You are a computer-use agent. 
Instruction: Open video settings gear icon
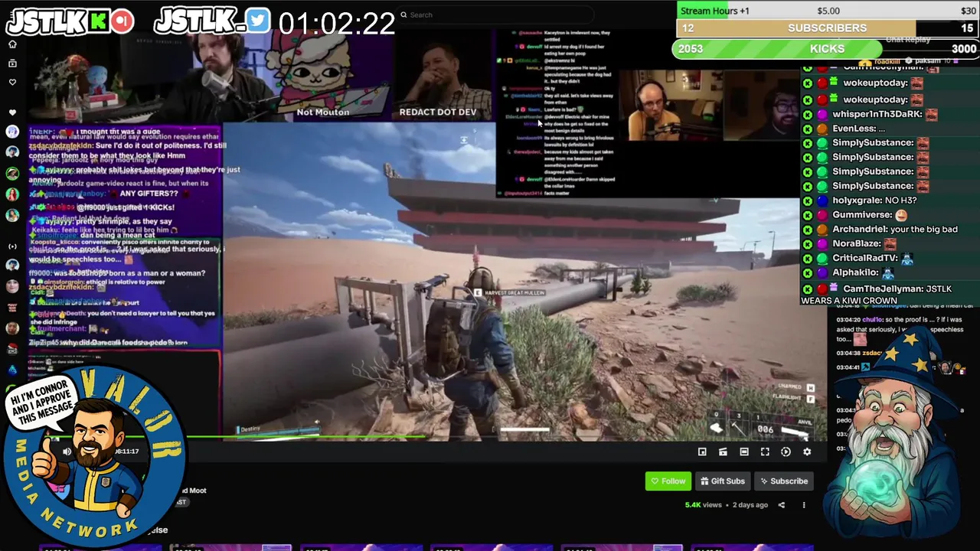pyautogui.click(x=807, y=452)
